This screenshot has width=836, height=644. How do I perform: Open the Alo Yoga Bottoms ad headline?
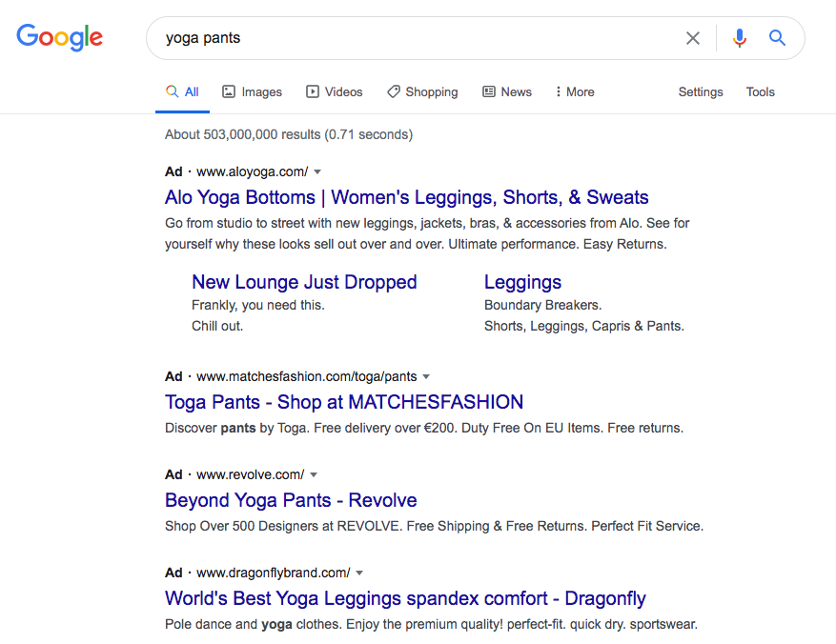tap(407, 197)
